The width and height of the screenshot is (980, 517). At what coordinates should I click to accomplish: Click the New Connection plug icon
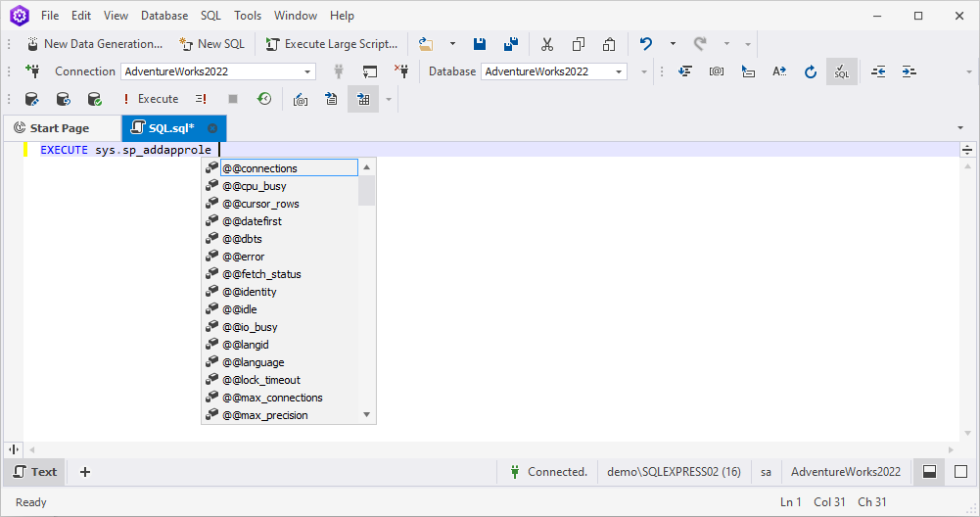point(32,71)
